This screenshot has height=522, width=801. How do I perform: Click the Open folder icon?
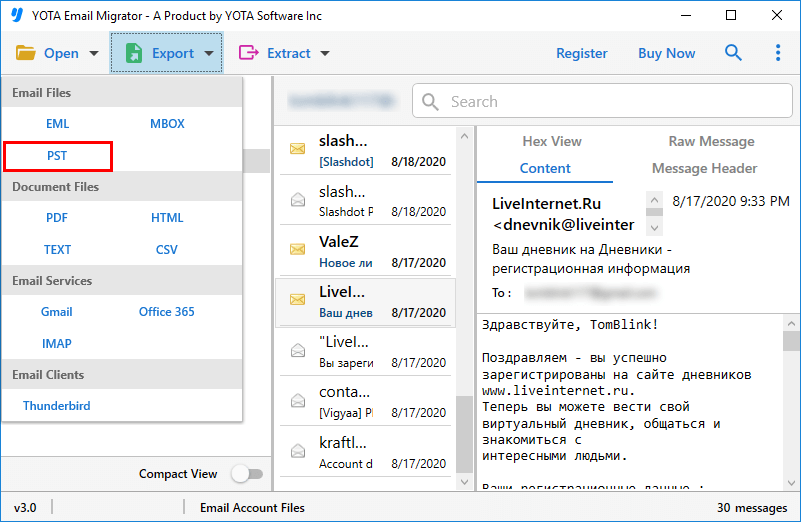(x=26, y=53)
